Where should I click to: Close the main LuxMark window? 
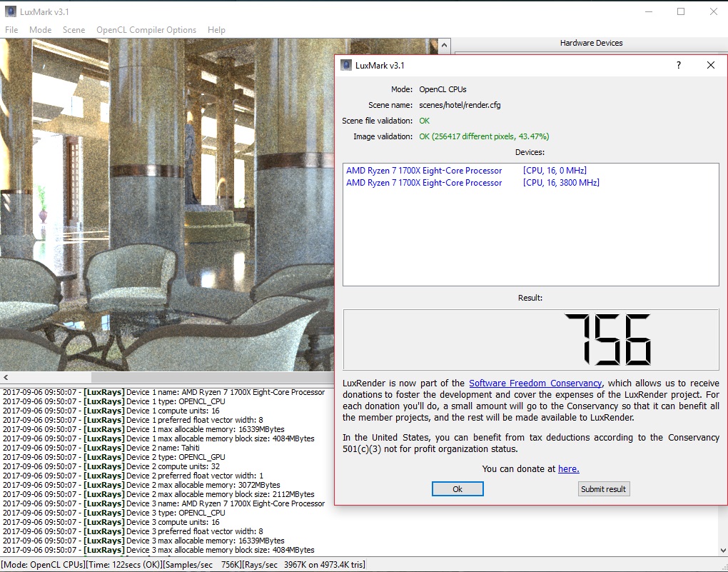[x=714, y=11]
